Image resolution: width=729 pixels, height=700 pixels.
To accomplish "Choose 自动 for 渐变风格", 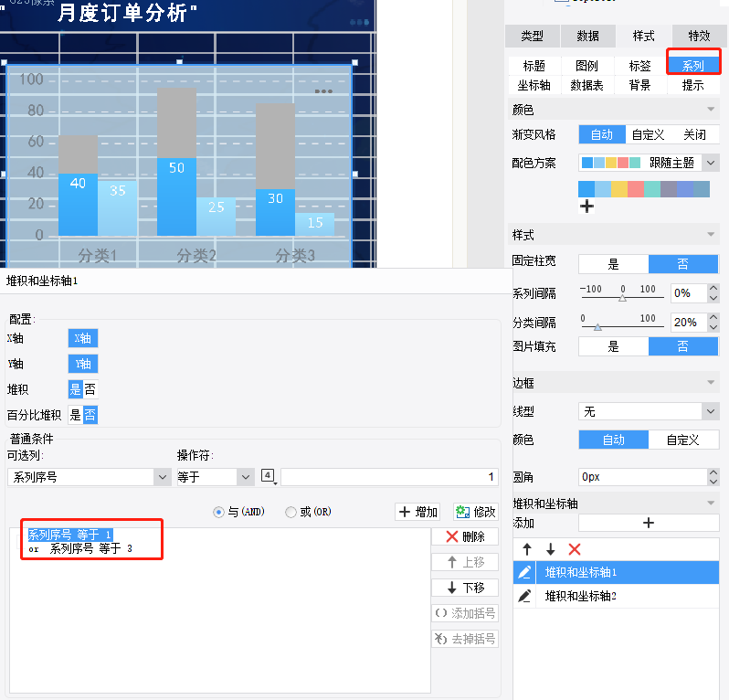I will (x=602, y=134).
